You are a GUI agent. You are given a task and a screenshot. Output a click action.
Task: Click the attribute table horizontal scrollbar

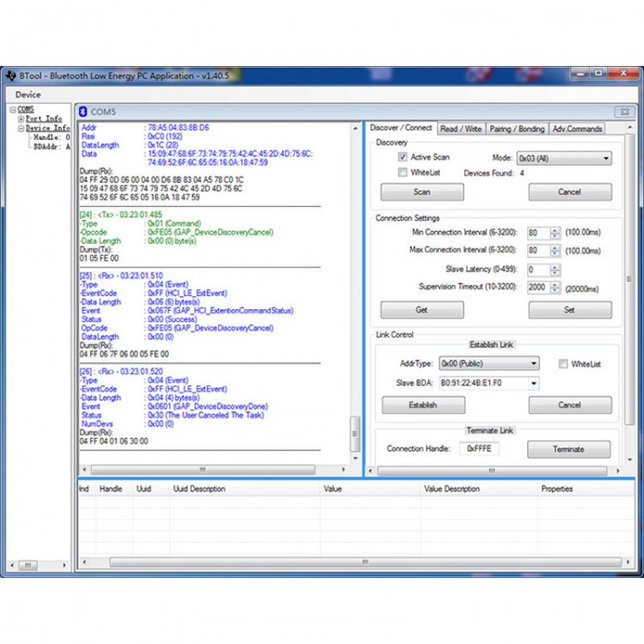[x=366, y=562]
